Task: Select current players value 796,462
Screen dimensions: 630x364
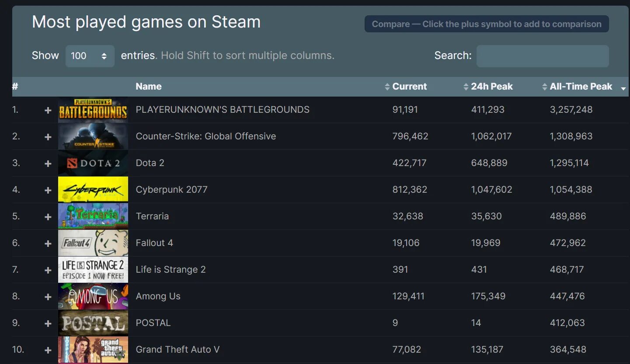Action: 410,136
